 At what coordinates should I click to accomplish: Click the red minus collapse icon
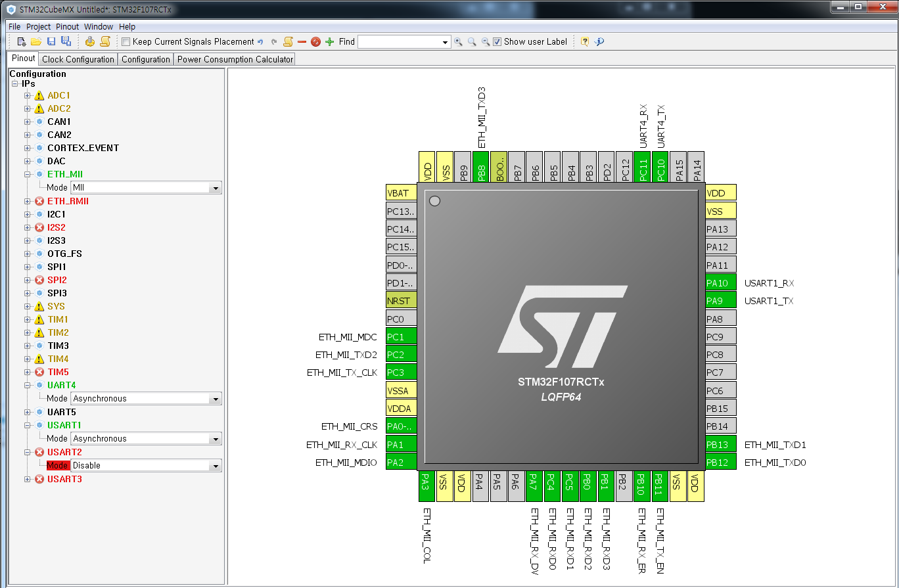click(x=302, y=41)
